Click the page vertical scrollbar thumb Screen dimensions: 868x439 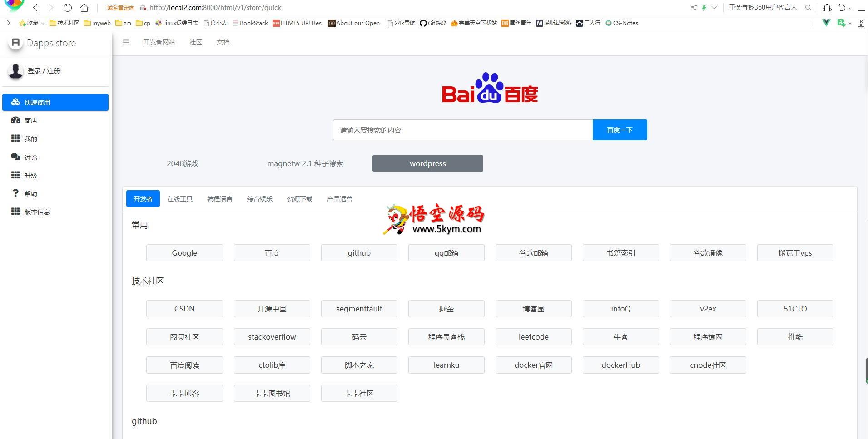(x=866, y=371)
